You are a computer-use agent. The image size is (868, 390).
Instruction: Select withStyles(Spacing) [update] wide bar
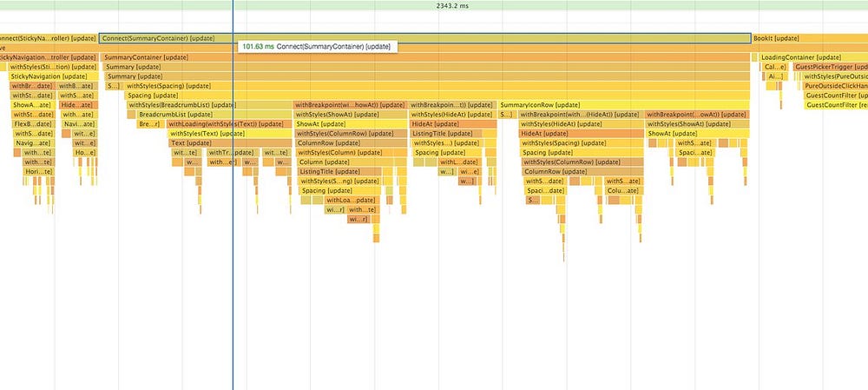click(x=437, y=86)
